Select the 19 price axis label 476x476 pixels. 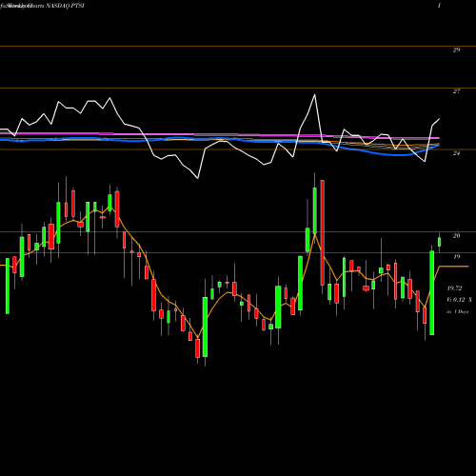tap(456, 257)
